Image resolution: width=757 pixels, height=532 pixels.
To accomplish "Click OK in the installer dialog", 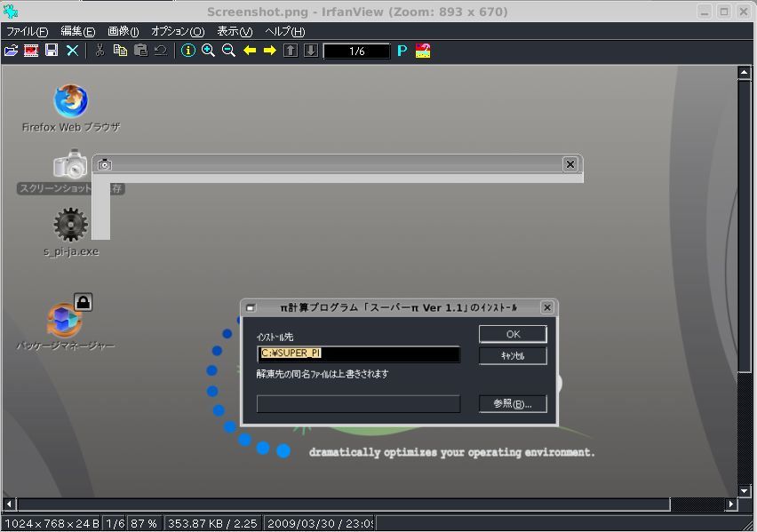I will click(513, 334).
